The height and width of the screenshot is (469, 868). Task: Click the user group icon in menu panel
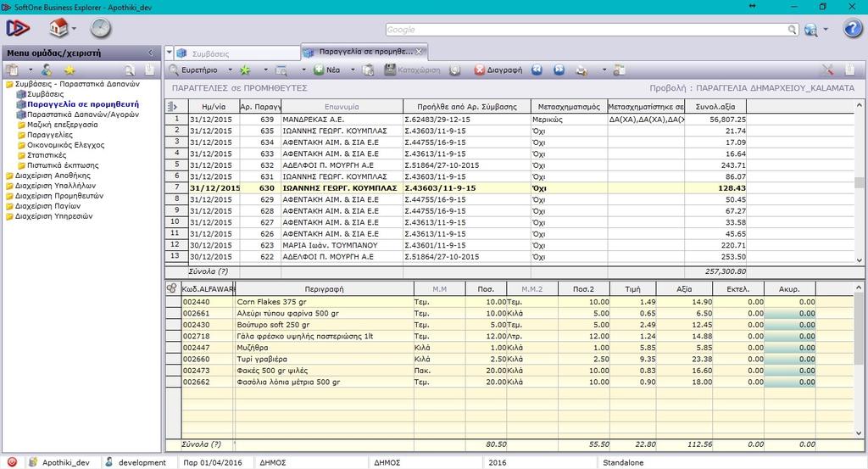[x=47, y=70]
